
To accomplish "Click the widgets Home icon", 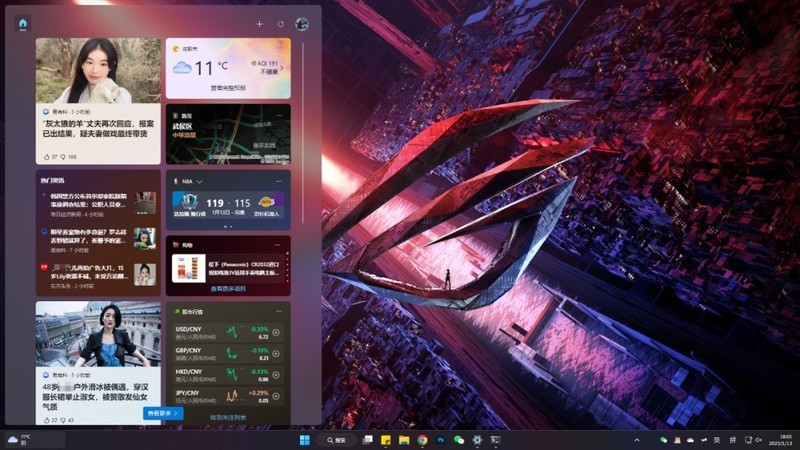I will (x=22, y=23).
